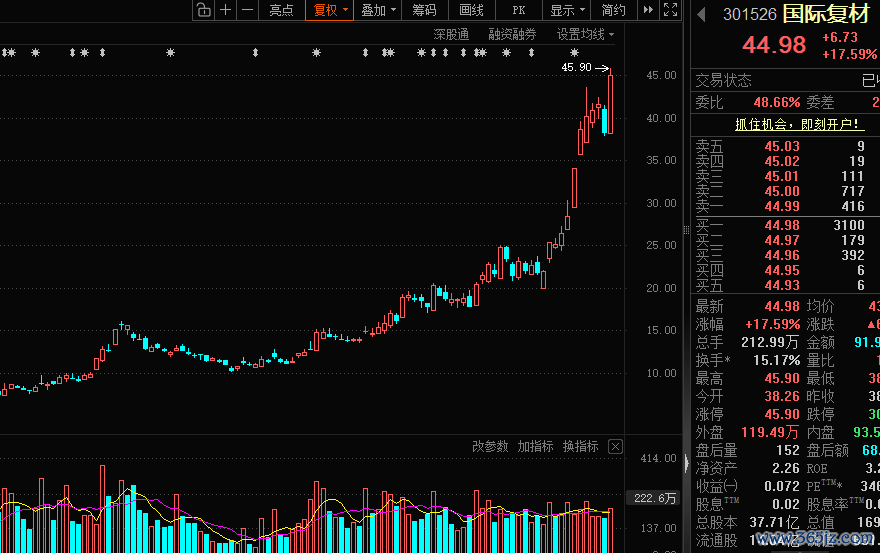Viewport: 880px width, 553px height.
Task: Zoom out the chart with the minus icon
Action: click(248, 10)
